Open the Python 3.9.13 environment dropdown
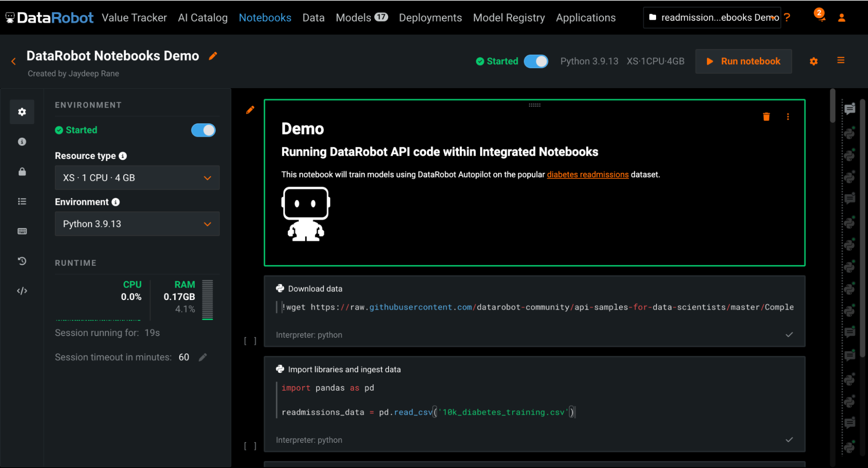This screenshot has height=468, width=868. 137,224
